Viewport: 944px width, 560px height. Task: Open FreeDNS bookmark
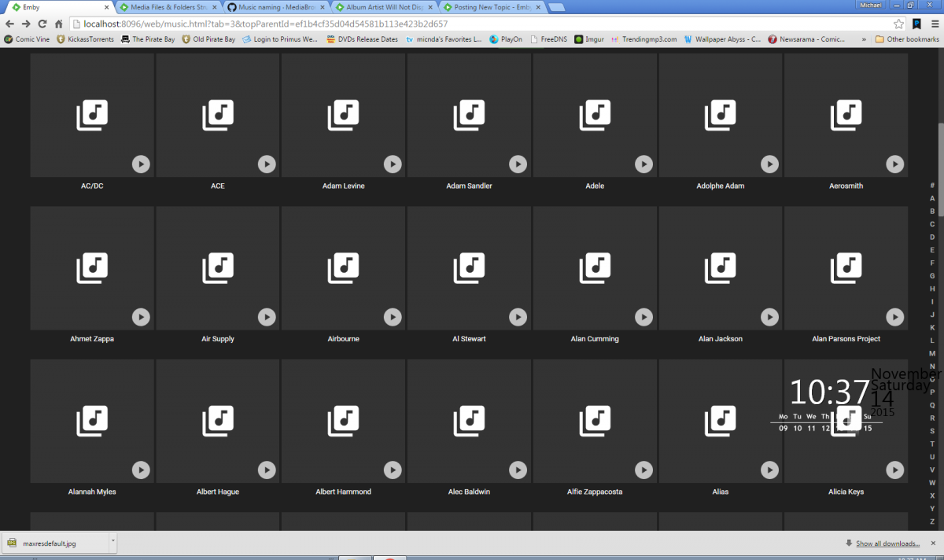[548, 39]
